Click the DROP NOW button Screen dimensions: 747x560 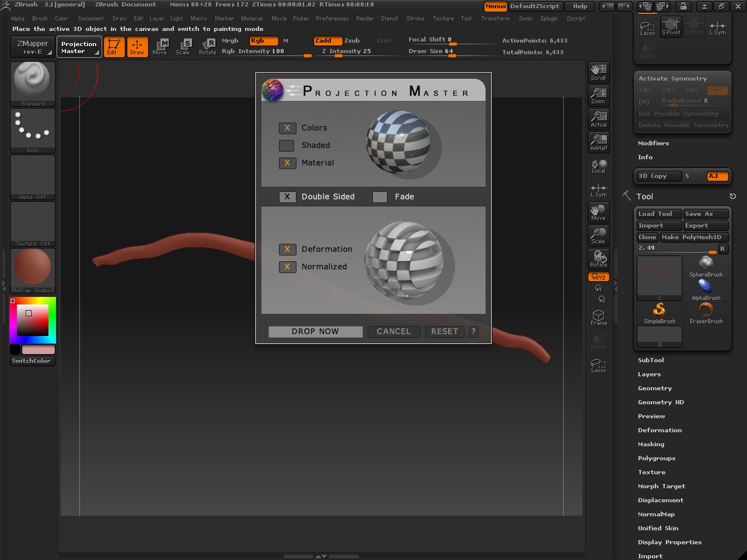[x=315, y=331]
